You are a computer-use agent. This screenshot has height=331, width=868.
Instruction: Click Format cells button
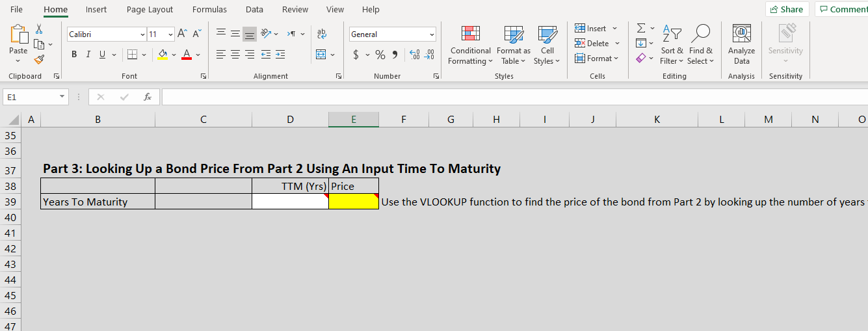[x=597, y=59]
